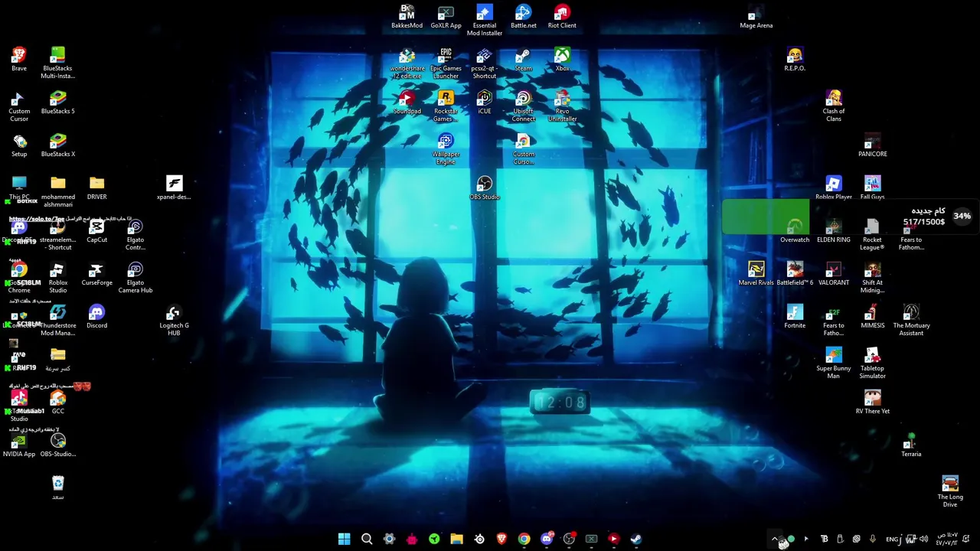This screenshot has height=551, width=980.
Task: Select the xpanel-des file icon
Action: click(174, 188)
